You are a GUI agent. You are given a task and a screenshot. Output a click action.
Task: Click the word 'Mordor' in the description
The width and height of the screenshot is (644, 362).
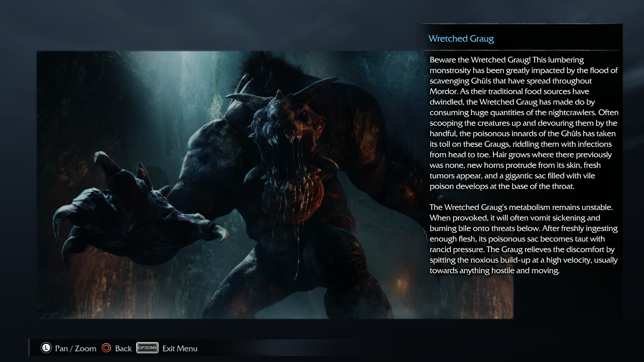443,92
